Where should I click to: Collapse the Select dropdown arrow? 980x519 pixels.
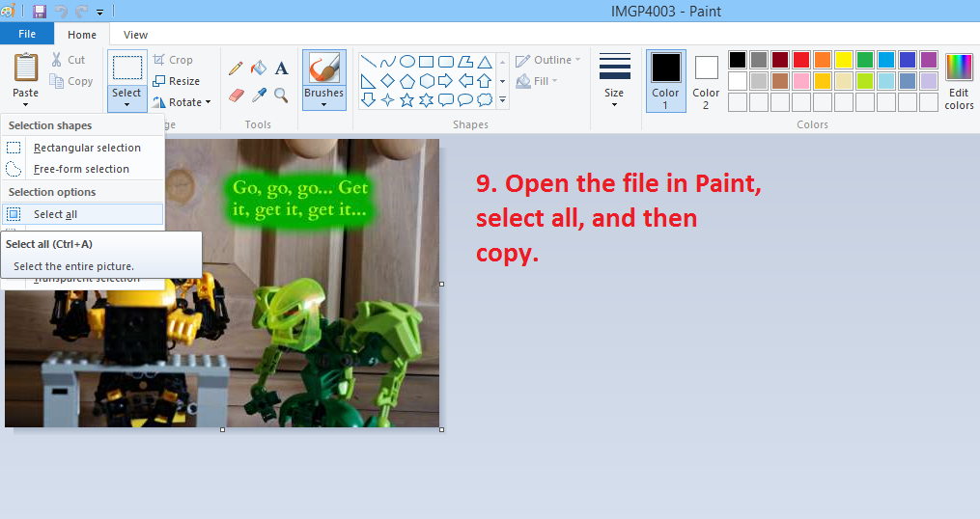point(126,104)
